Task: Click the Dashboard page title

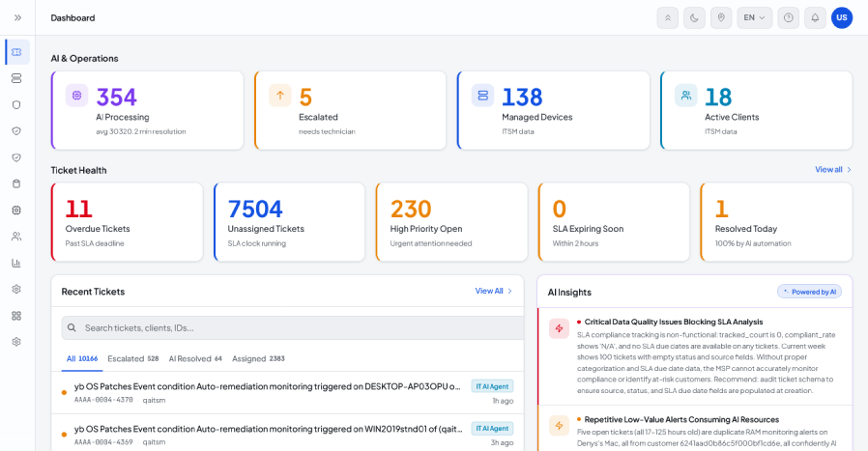Action: tap(73, 17)
